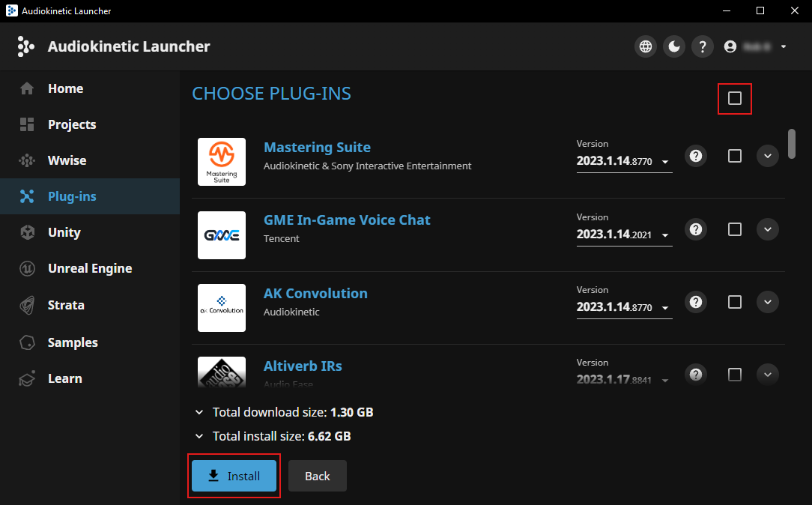Expand Mastering Suite details chevron
The image size is (812, 505).
pos(768,156)
